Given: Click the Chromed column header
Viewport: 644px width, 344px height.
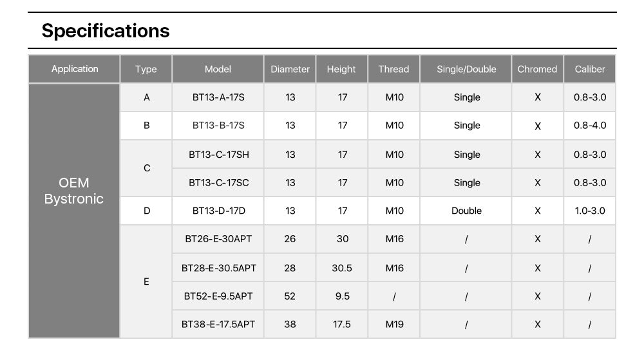Looking at the screenshot, I should click(x=537, y=69).
